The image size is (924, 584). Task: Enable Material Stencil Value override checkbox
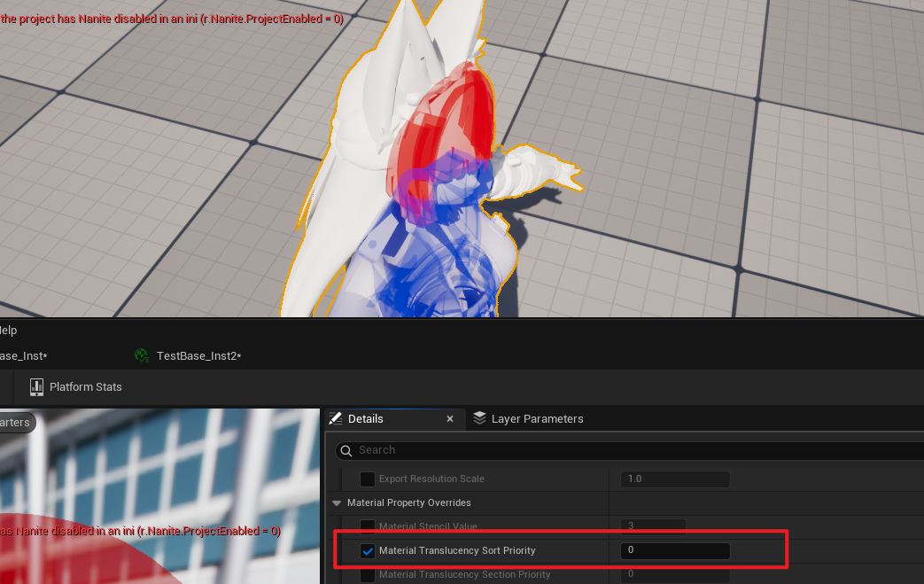click(x=368, y=526)
